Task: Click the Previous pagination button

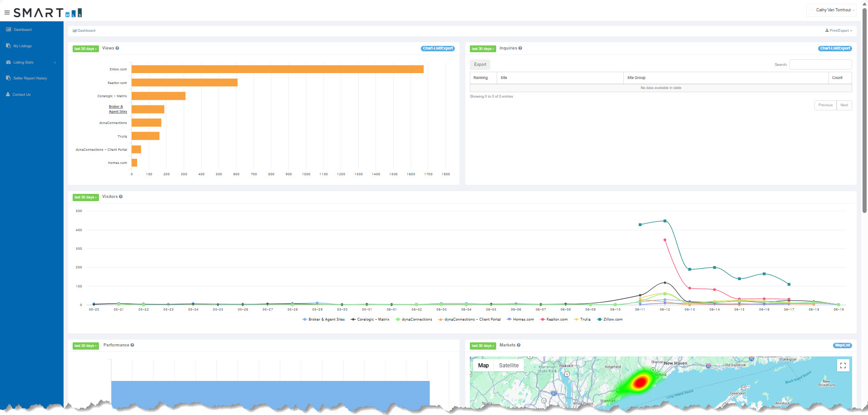Action: [825, 105]
